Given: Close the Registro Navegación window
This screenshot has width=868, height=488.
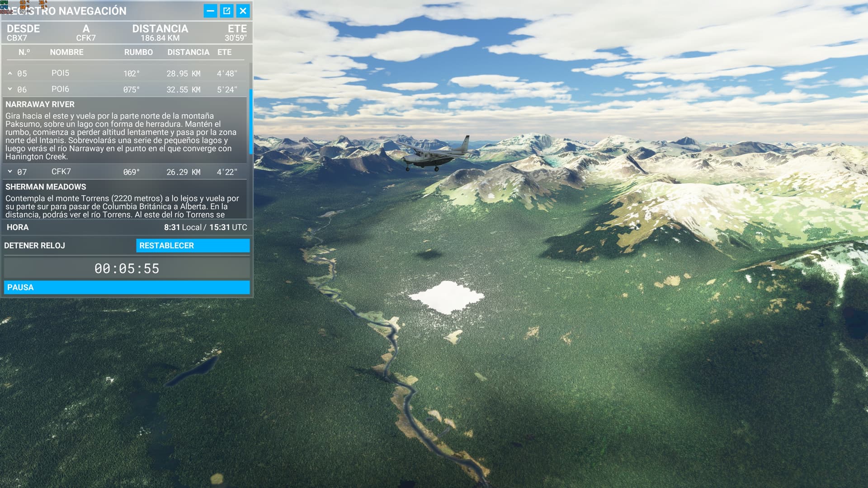Looking at the screenshot, I should [243, 11].
